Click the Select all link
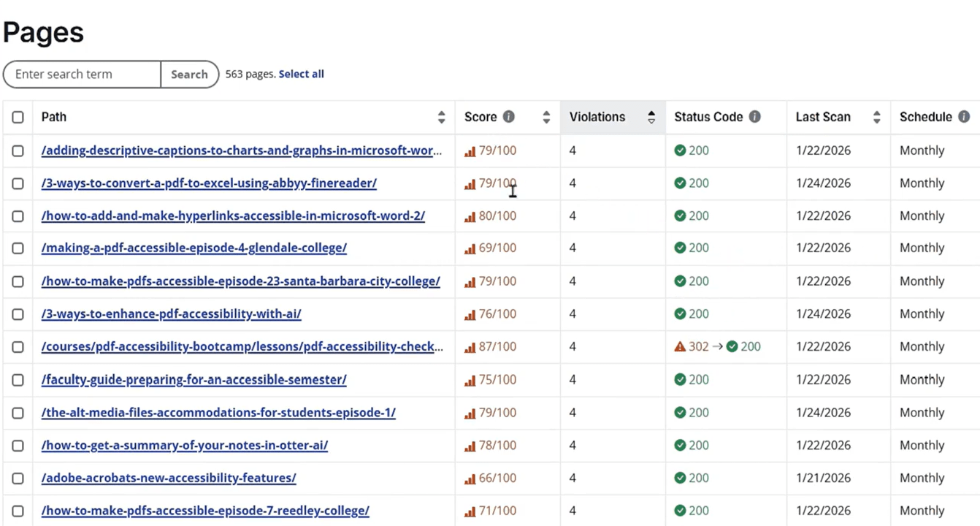 point(301,74)
